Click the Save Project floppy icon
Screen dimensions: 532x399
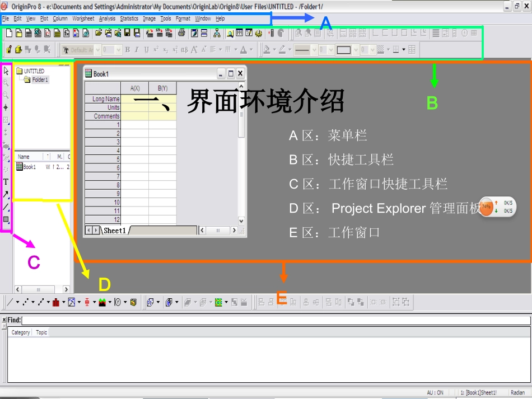click(127, 33)
